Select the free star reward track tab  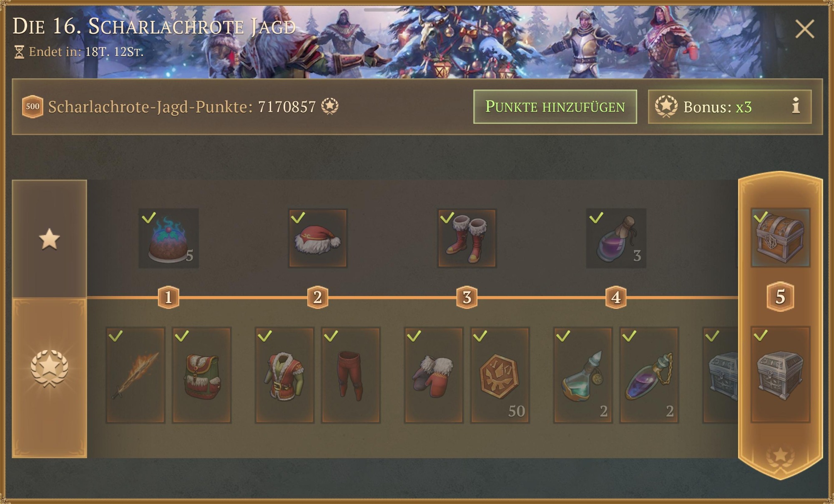tap(49, 239)
